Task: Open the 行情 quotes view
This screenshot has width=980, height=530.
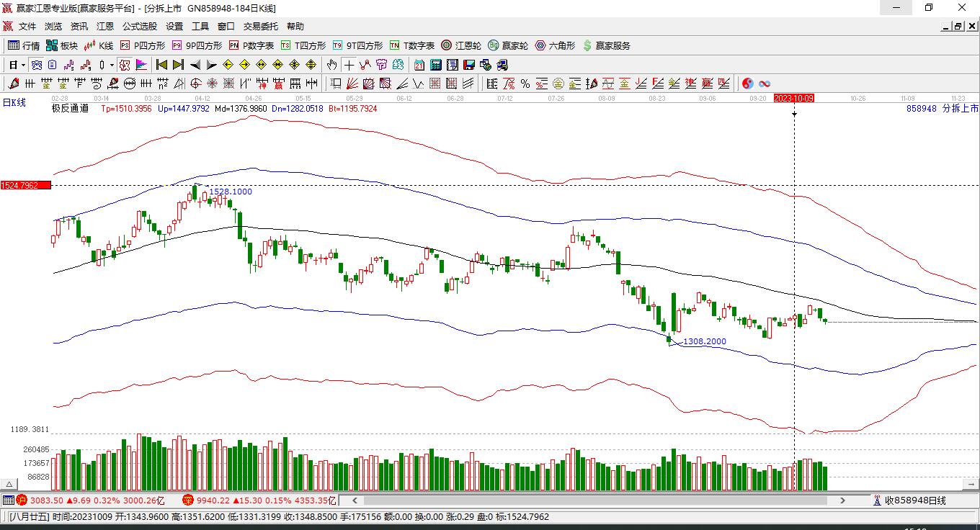Action: point(24,45)
